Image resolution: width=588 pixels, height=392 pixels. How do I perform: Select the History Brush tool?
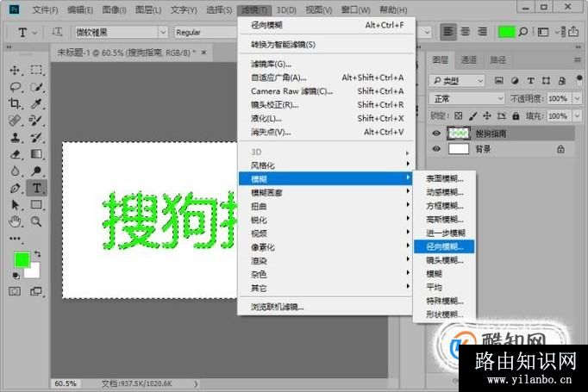pyautogui.click(x=36, y=137)
